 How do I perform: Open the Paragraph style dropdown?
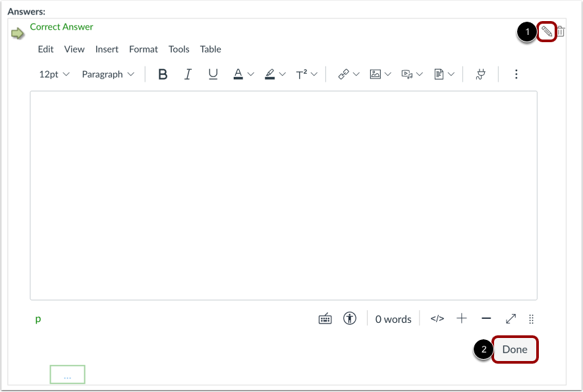coord(107,74)
